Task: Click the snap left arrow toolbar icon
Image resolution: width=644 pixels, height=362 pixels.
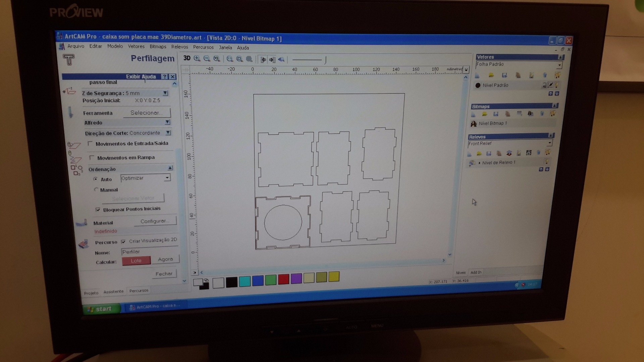Action: [x=263, y=60]
